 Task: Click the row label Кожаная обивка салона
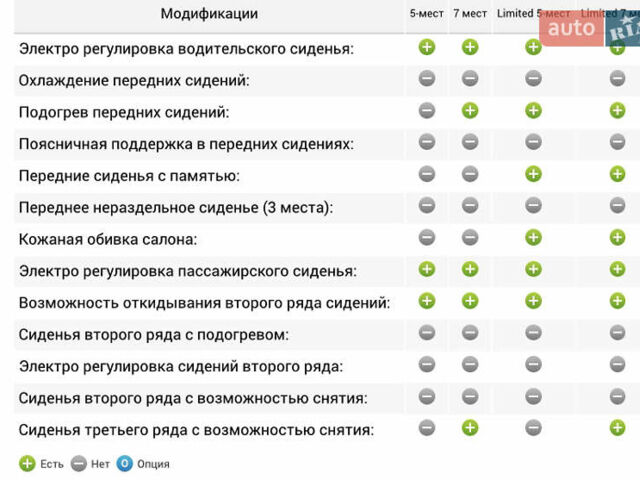point(108,240)
